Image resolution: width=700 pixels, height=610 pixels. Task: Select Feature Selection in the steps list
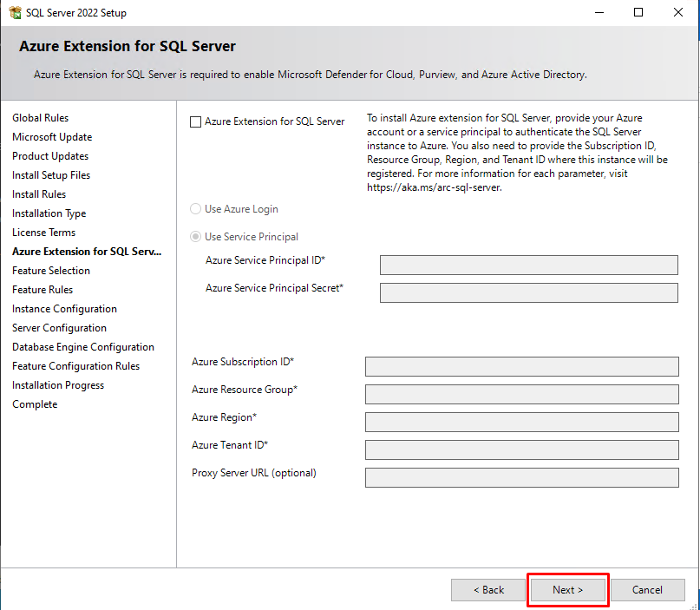pos(51,271)
